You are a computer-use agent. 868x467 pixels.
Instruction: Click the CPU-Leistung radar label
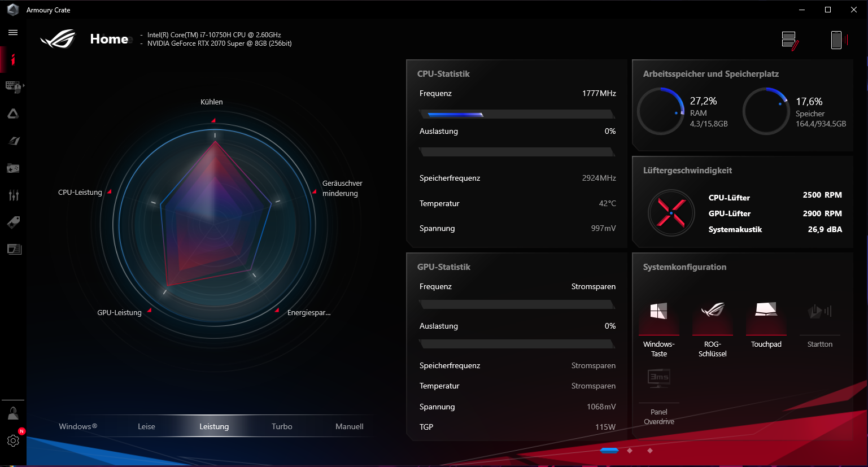(80, 193)
